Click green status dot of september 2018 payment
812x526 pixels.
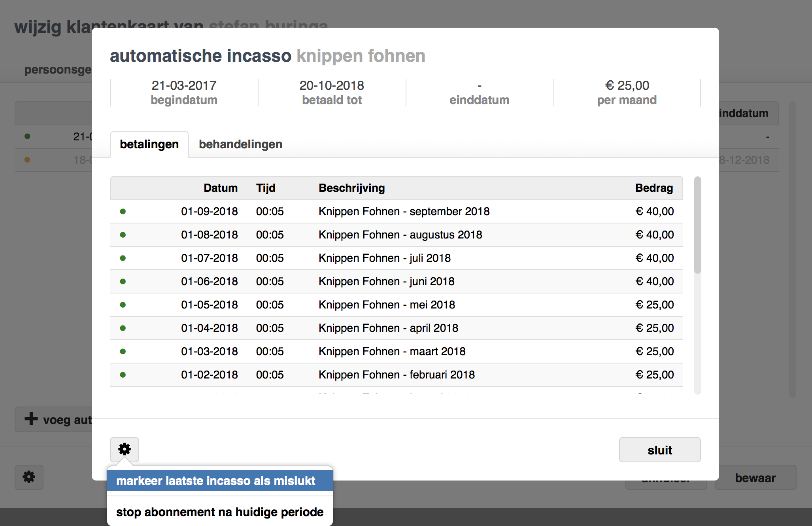tap(123, 212)
